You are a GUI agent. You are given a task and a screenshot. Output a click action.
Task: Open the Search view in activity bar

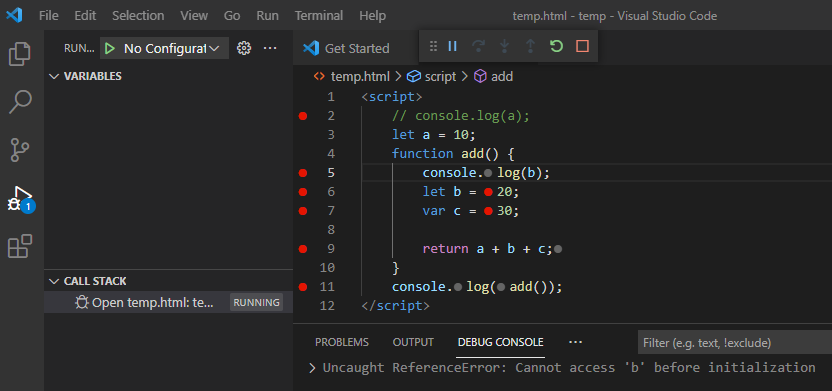[x=20, y=102]
